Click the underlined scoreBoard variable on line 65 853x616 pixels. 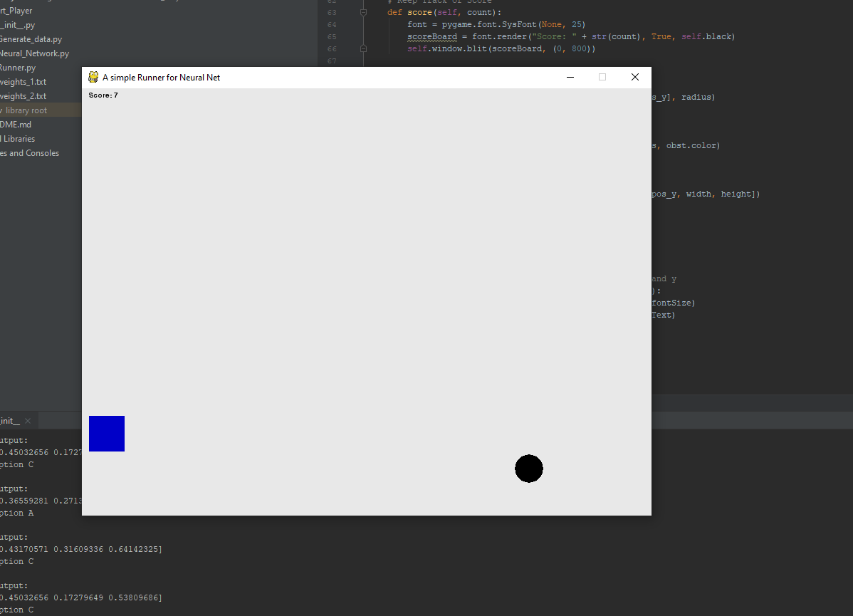click(432, 36)
